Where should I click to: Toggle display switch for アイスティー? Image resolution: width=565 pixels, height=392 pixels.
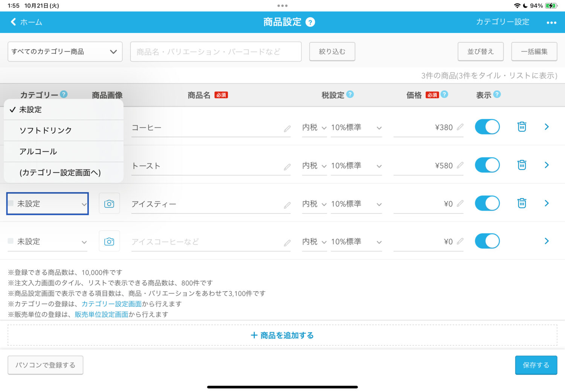point(487,203)
